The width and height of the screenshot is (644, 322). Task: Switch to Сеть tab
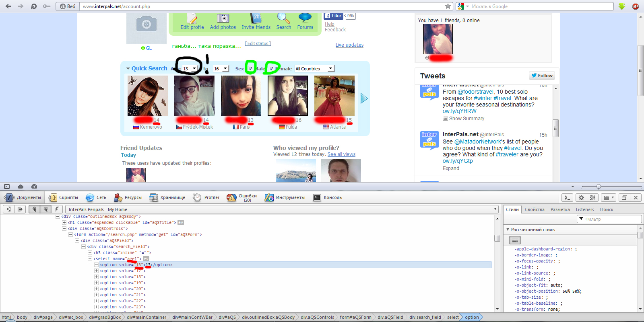[x=96, y=197]
